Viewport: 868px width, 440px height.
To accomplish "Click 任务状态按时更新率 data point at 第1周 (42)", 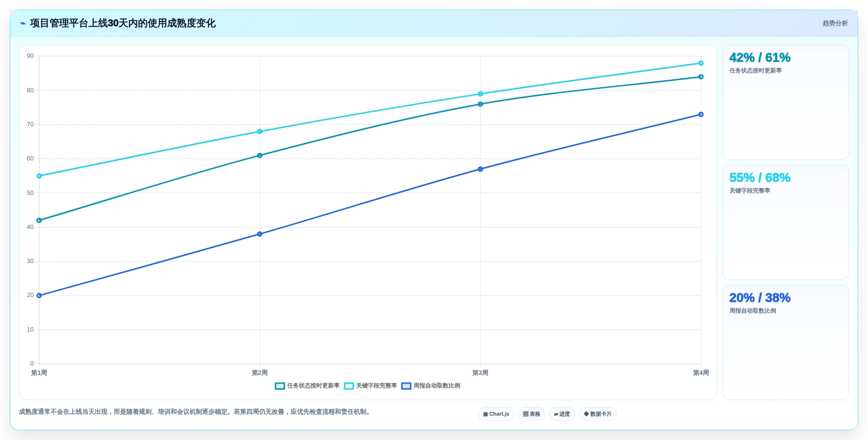I will point(39,220).
